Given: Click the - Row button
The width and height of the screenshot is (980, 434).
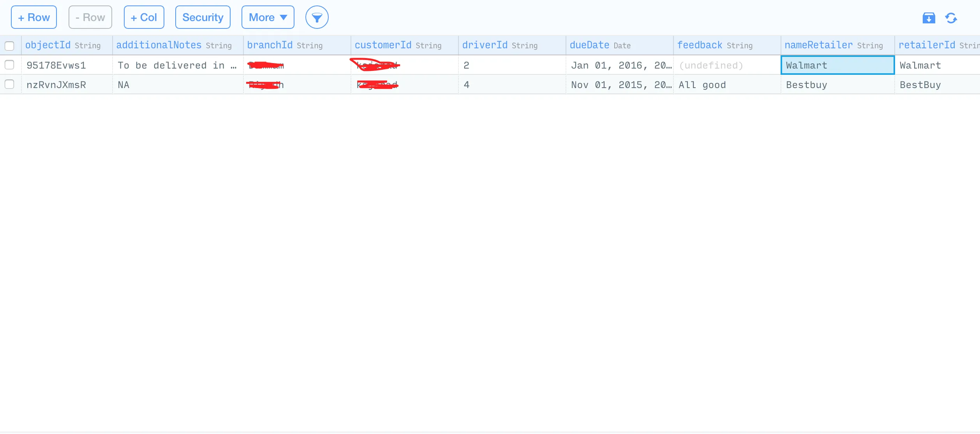Looking at the screenshot, I should (90, 18).
